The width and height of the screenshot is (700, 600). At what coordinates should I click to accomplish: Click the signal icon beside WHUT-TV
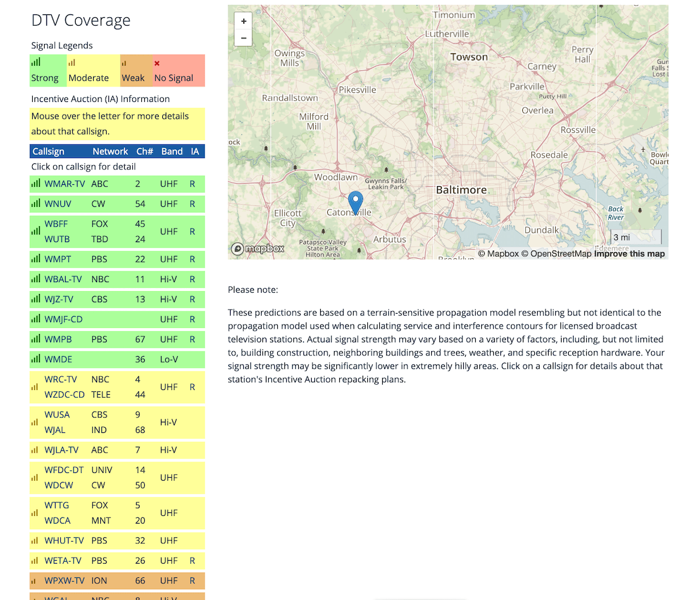35,540
